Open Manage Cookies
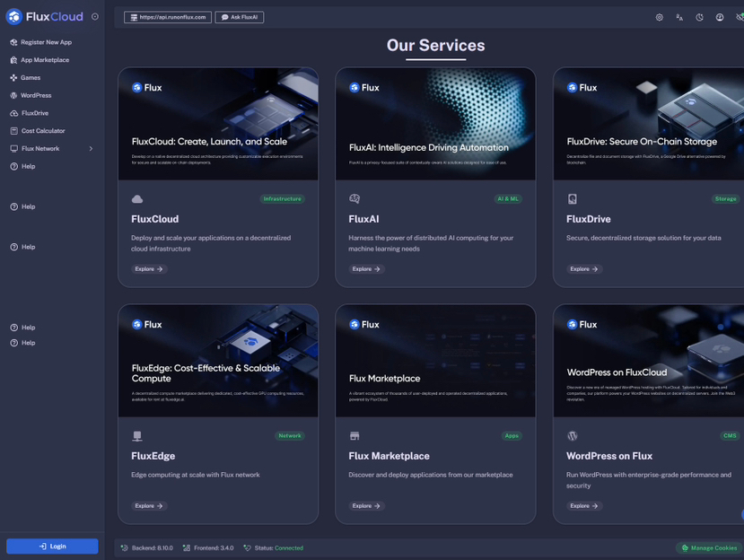744x560 pixels. pos(709,548)
